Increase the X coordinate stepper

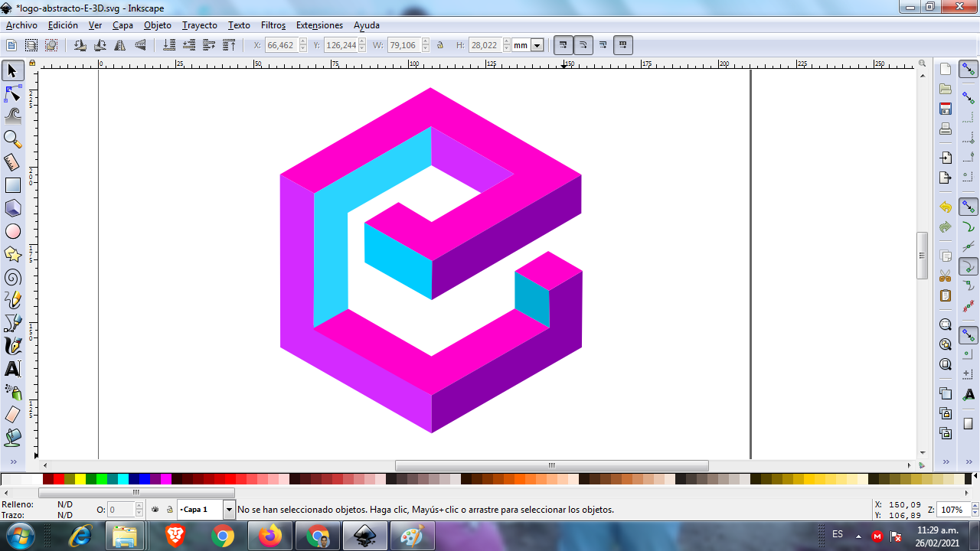tap(302, 42)
